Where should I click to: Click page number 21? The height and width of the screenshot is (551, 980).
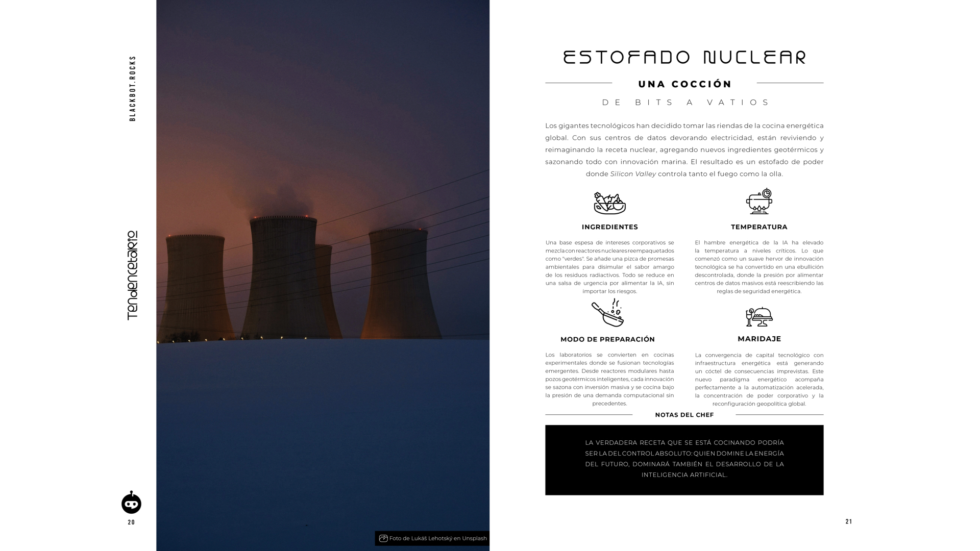(x=849, y=521)
